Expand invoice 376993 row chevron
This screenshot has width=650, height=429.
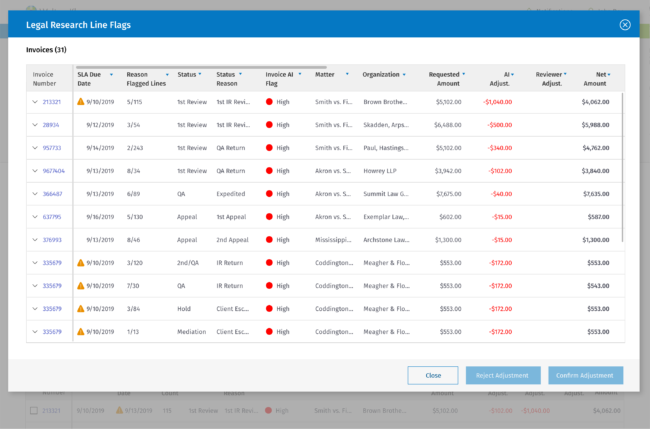(x=35, y=240)
